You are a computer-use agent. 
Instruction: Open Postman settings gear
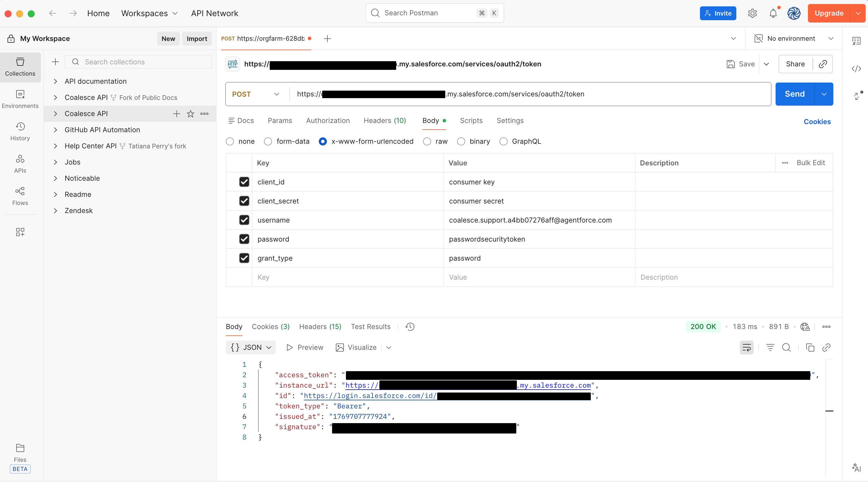click(x=752, y=13)
